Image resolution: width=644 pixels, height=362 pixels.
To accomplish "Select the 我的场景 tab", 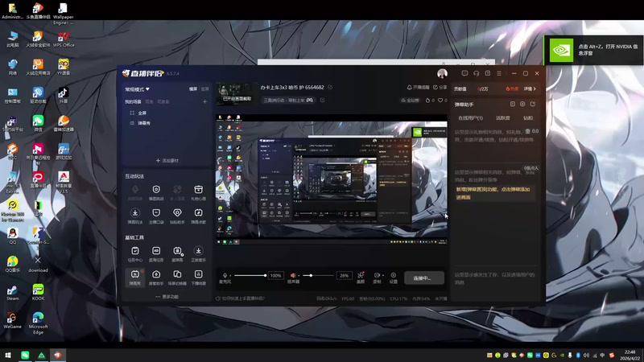I will tap(133, 102).
